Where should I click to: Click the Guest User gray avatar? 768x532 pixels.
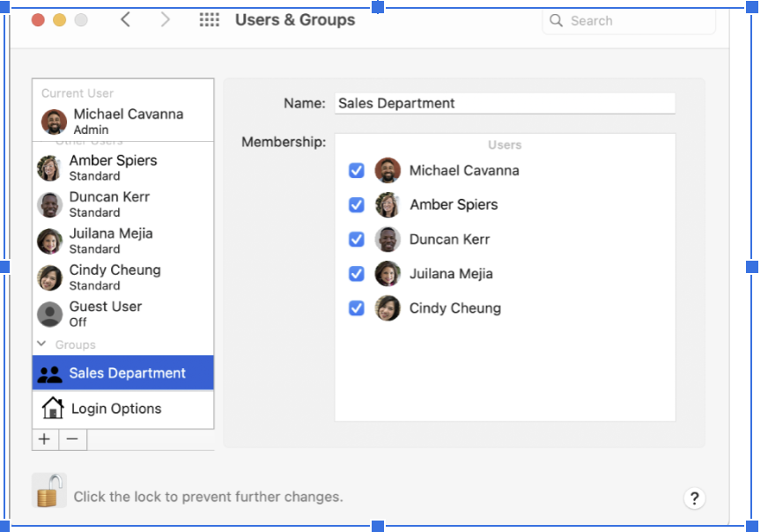click(x=48, y=313)
